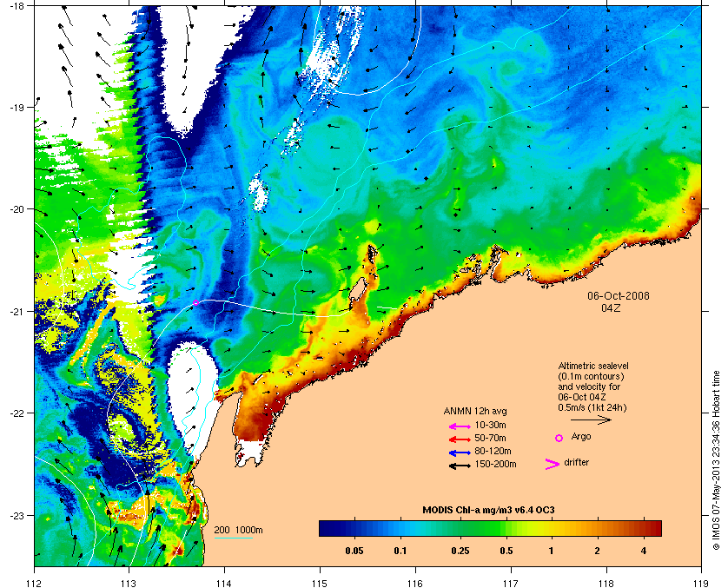The width and height of the screenshot is (728, 588).
Task: Click the 'ANMN 12h avg' legend heading
Action: coord(475,411)
